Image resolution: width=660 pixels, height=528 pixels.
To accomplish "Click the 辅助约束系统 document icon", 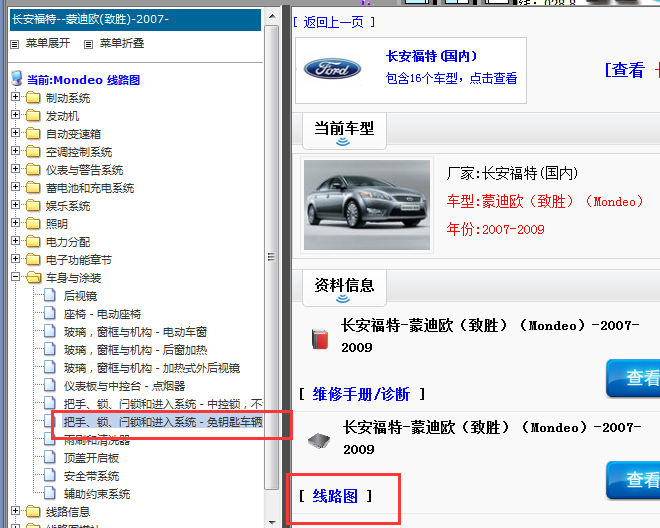I will pyautogui.click(x=50, y=493).
